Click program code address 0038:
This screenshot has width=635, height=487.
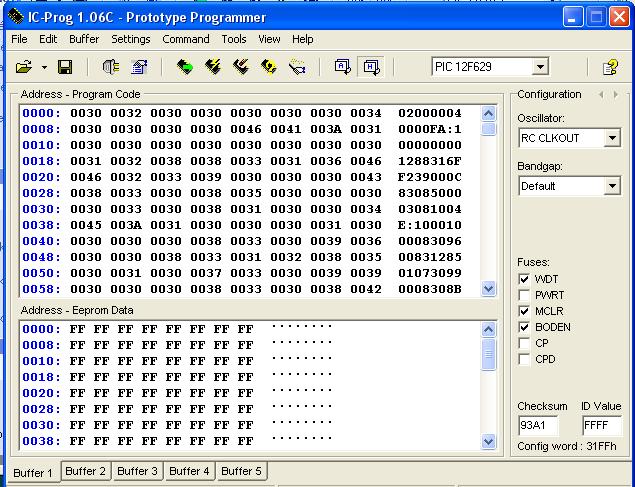41,225
